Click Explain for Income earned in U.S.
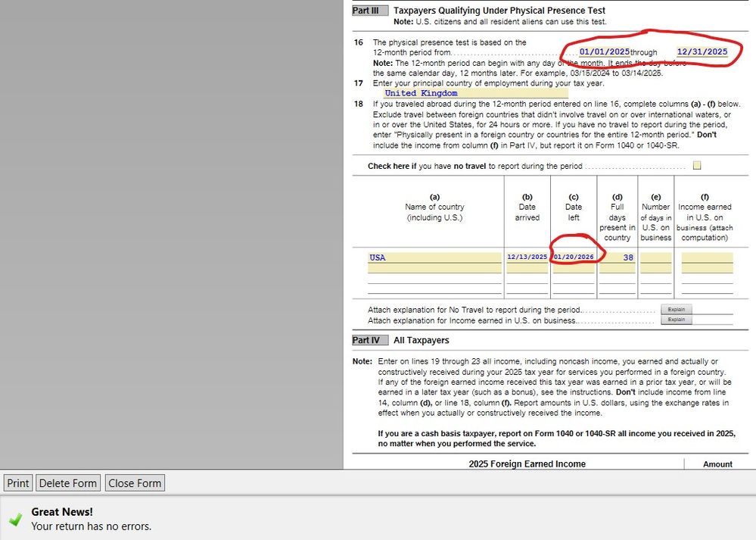756x540 pixels. [x=676, y=319]
